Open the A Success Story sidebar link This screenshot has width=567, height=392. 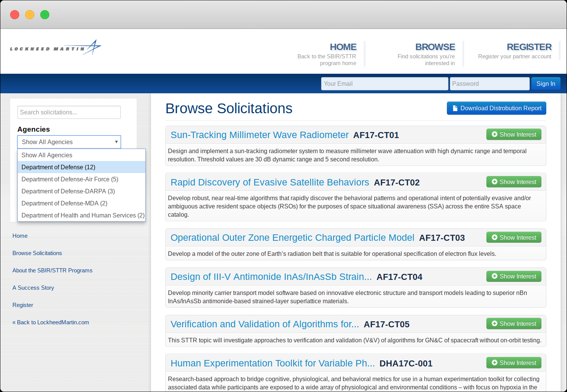[33, 287]
